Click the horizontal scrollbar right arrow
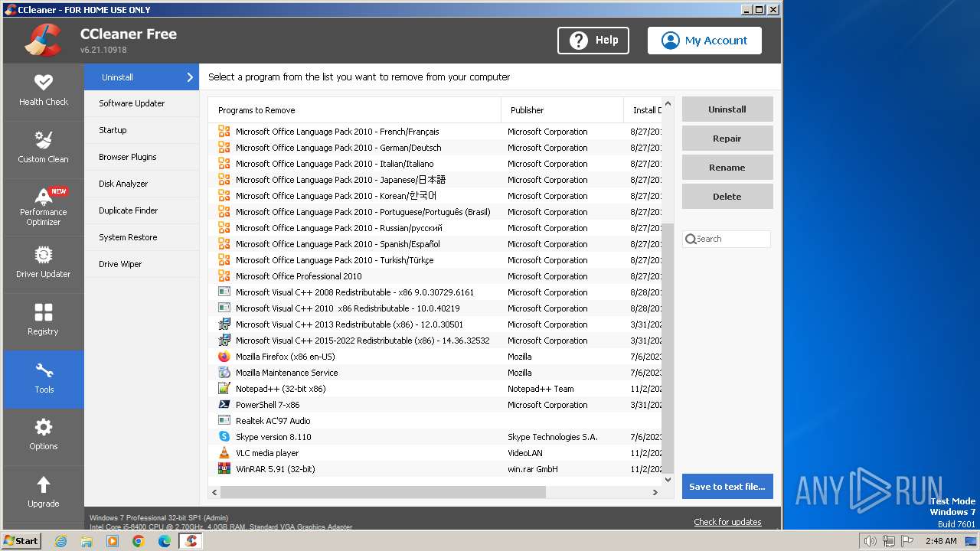The height and width of the screenshot is (551, 980). click(x=655, y=492)
